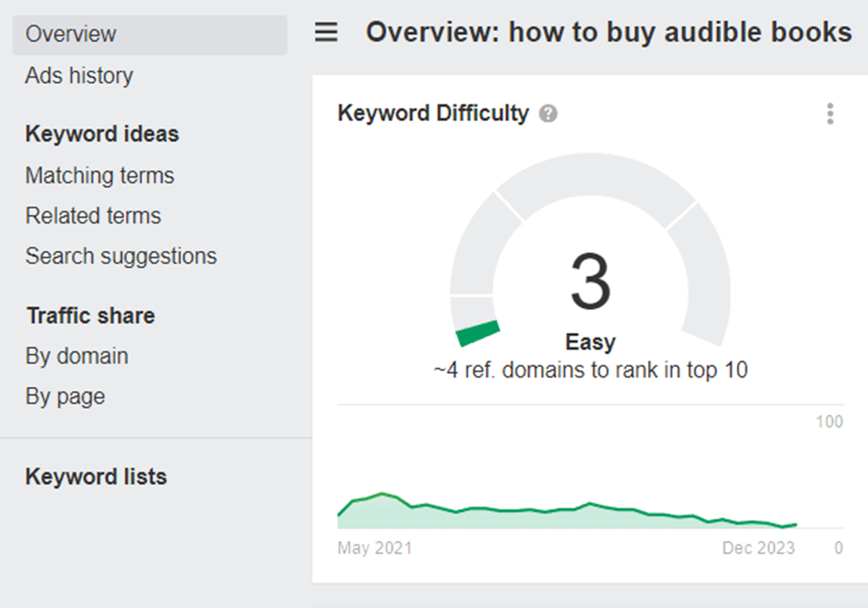This screenshot has height=608, width=868.
Task: Click the page title about audible books
Action: pos(609,33)
